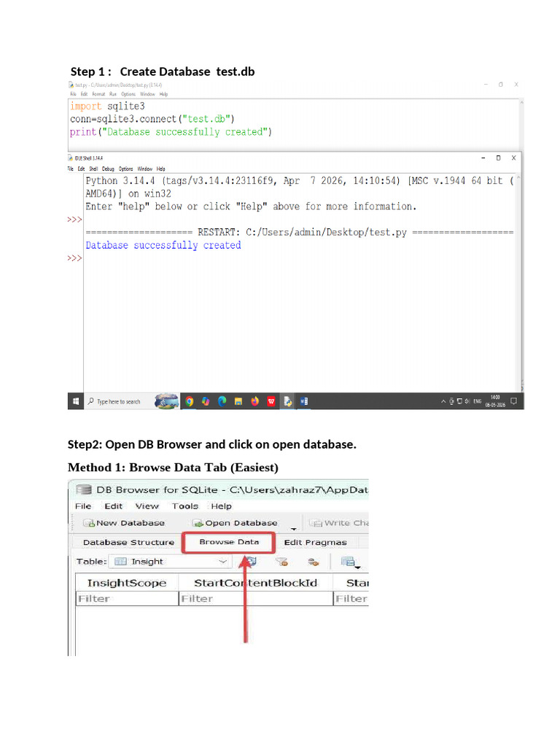This screenshot has width=560, height=747.
Task: Open the colorful Copilot icon on the taskbar
Action: 206,401
